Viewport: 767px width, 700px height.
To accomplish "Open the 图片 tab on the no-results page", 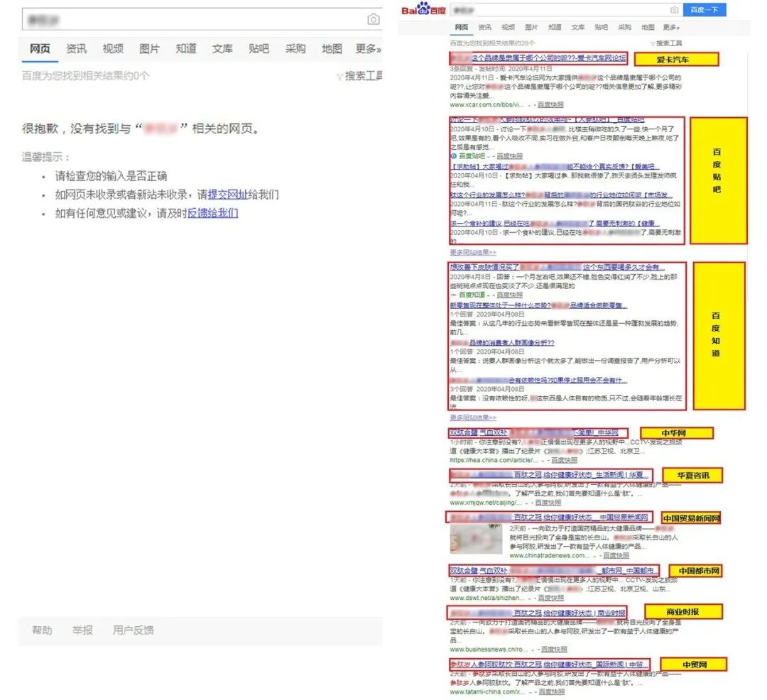I will (x=149, y=49).
